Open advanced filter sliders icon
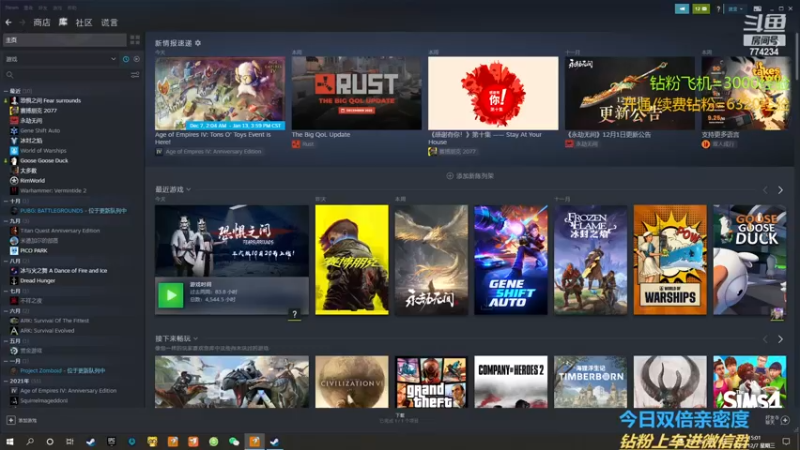Viewport: 800px width, 450px height. click(x=135, y=75)
